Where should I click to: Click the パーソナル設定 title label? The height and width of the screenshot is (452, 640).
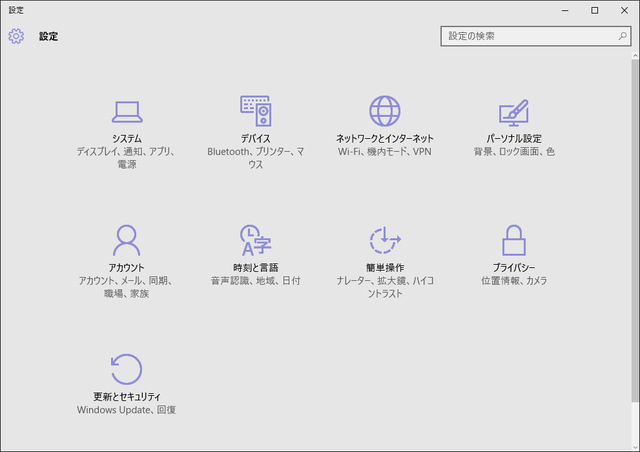tap(514, 138)
